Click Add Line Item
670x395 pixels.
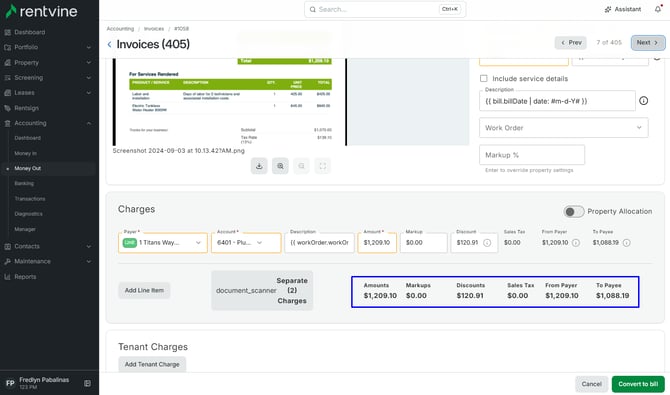144,290
